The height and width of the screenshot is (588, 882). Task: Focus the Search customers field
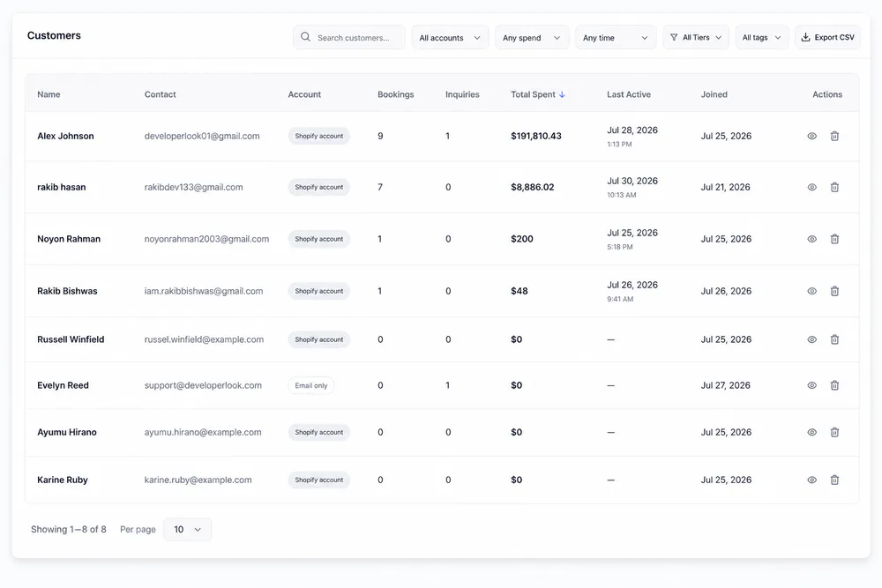point(348,38)
